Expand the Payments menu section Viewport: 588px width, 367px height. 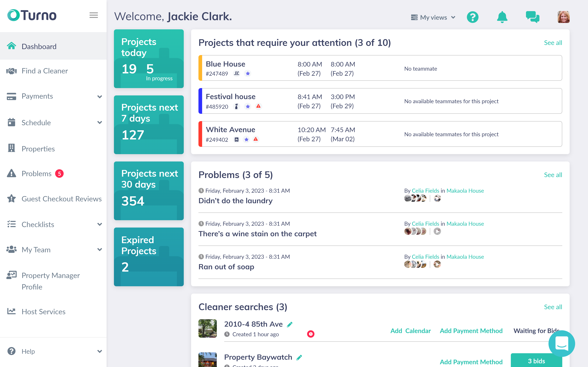[x=37, y=96]
